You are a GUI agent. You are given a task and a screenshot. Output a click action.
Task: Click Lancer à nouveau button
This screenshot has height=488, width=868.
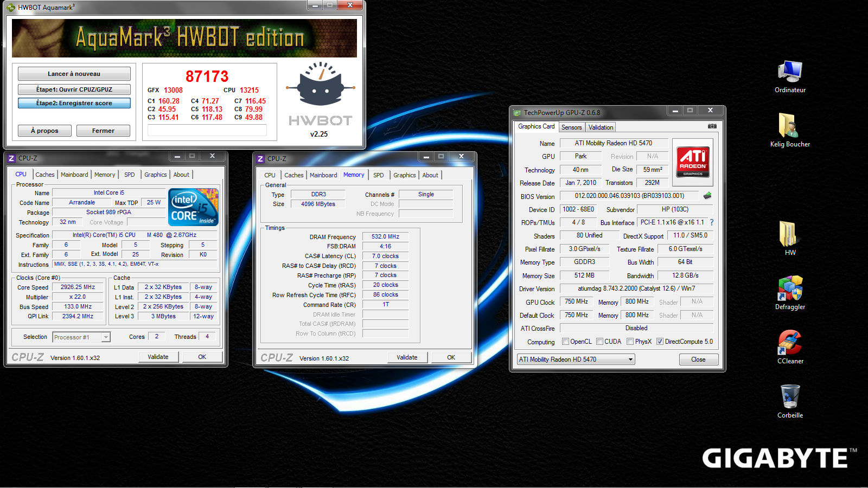tap(74, 74)
